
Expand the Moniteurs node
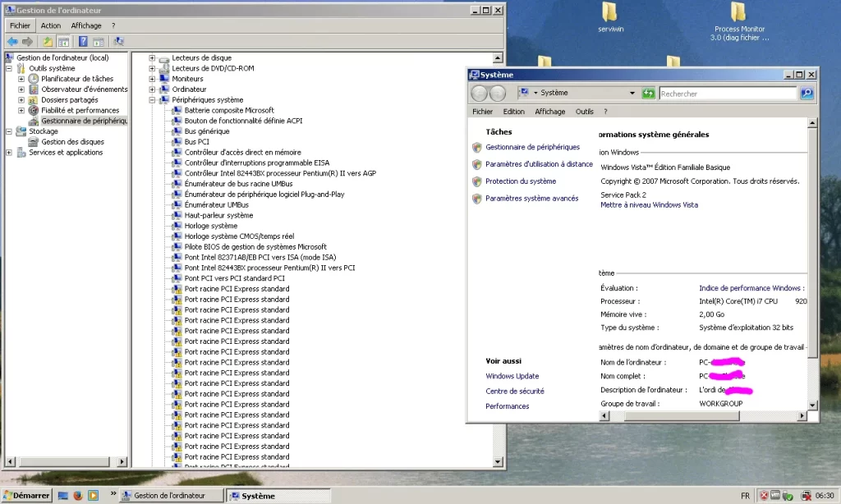[152, 79]
